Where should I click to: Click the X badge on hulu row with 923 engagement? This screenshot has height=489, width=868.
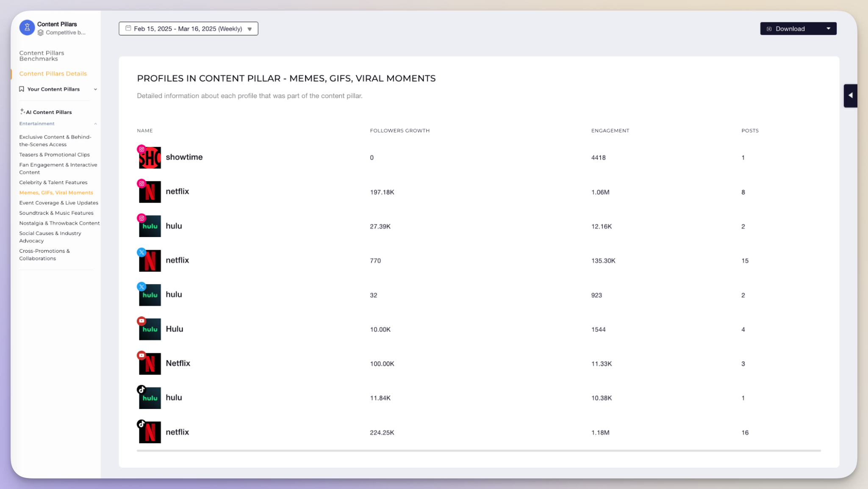click(141, 287)
